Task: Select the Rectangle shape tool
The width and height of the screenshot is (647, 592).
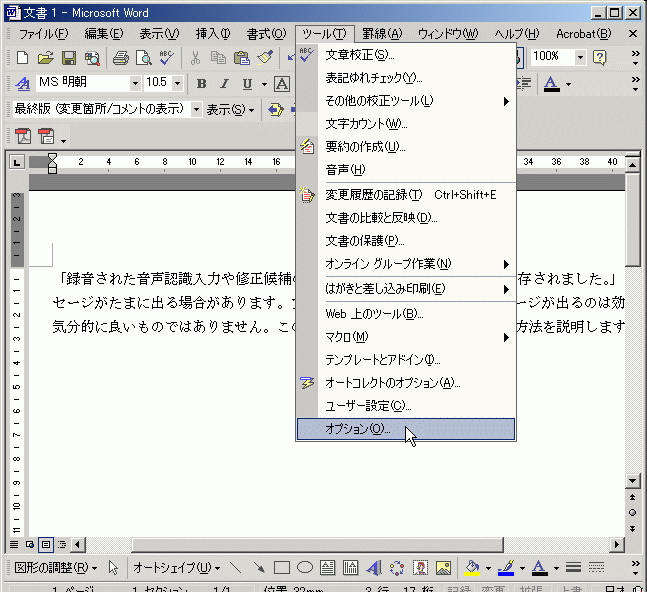Action: (x=282, y=568)
